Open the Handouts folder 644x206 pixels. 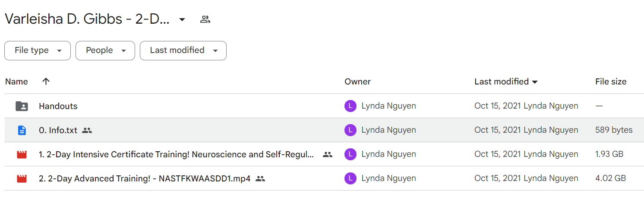pyautogui.click(x=58, y=106)
